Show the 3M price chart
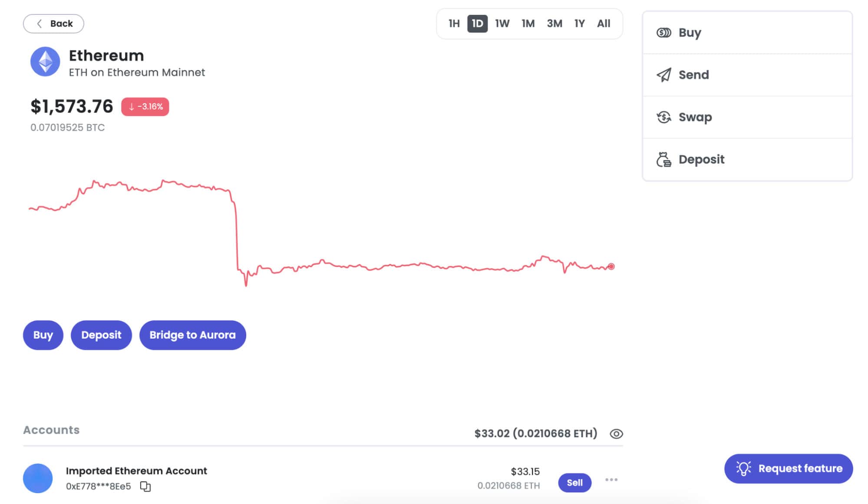The height and width of the screenshot is (504, 868). click(554, 23)
